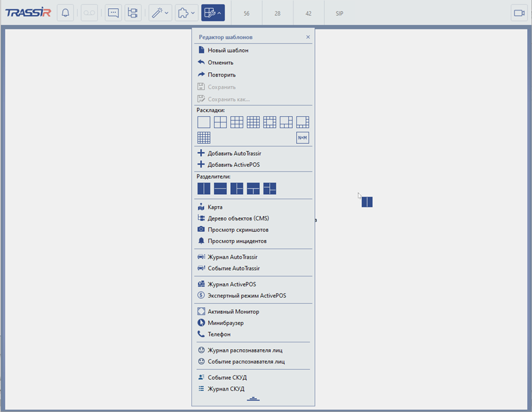Select the horizontal splitter icon
Screen dimensions: 532x412
coord(220,188)
